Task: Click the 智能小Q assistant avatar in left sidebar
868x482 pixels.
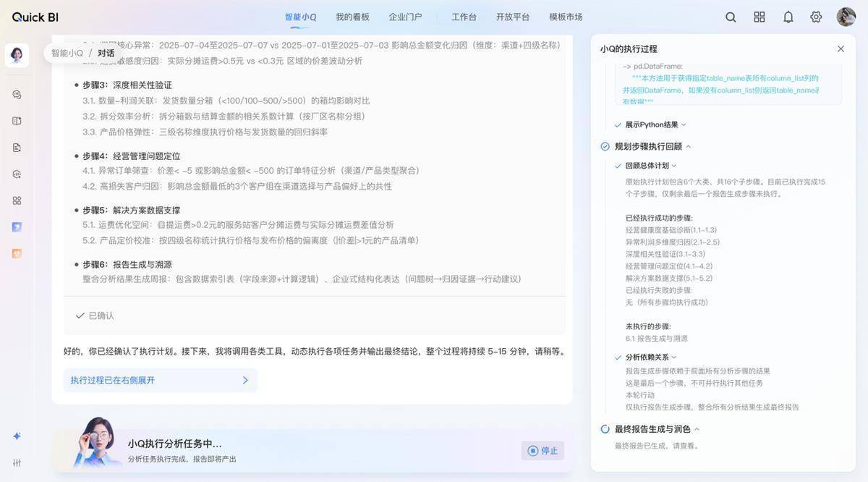Action: (x=17, y=55)
